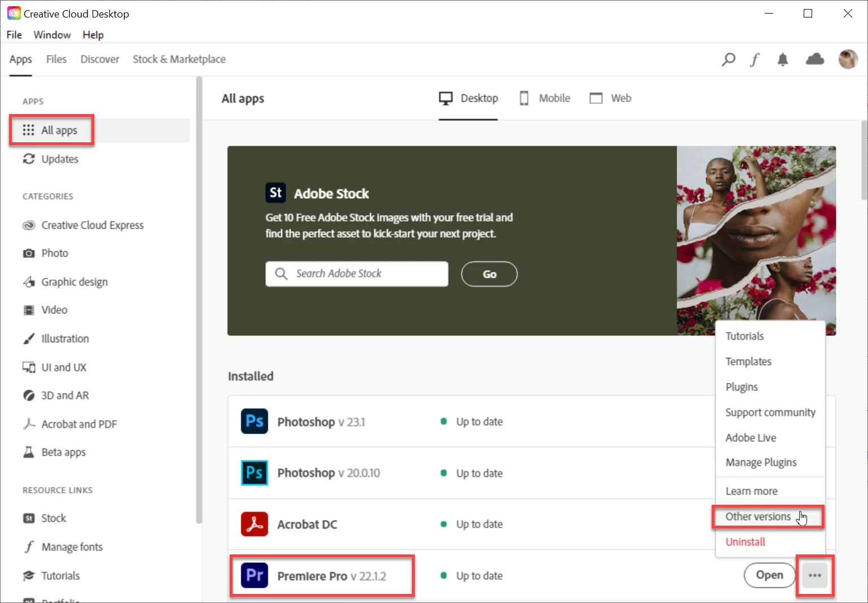Click the sidebar vertical scrollbar
This screenshot has height=603, width=868.
point(199,300)
